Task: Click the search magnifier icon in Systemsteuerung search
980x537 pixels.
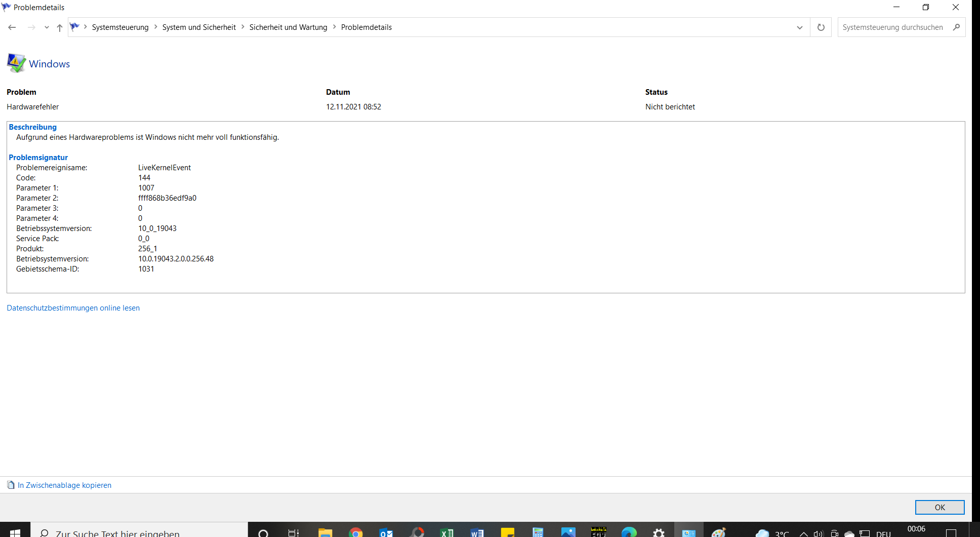Action: click(956, 27)
